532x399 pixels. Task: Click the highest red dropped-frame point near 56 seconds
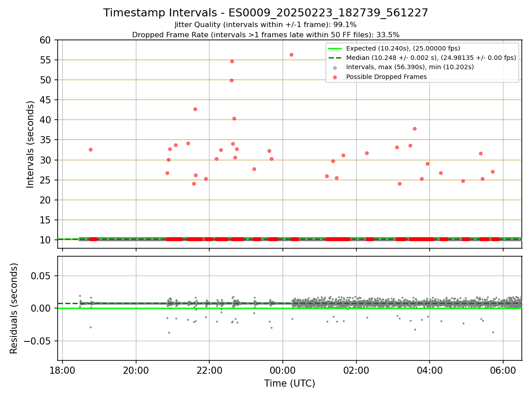pyautogui.click(x=291, y=55)
